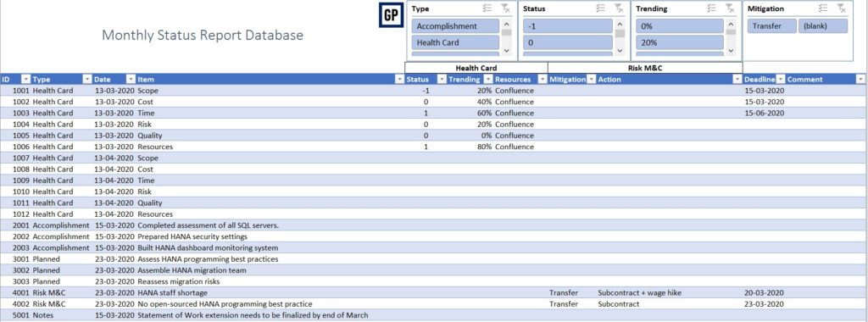The height and width of the screenshot is (322, 868).
Task: Select deadline 15-06-2020 in row 1003
Action: (764, 113)
